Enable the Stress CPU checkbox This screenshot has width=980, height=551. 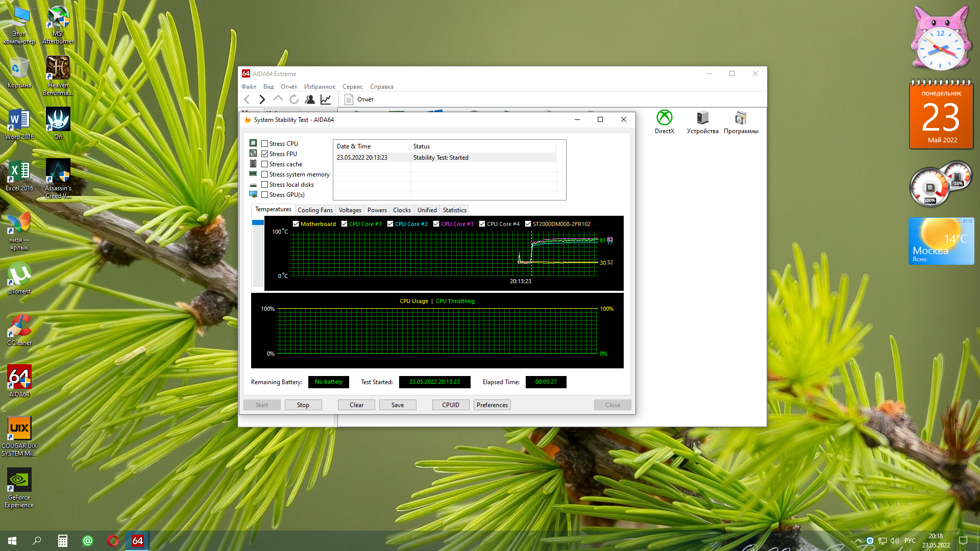(x=265, y=144)
